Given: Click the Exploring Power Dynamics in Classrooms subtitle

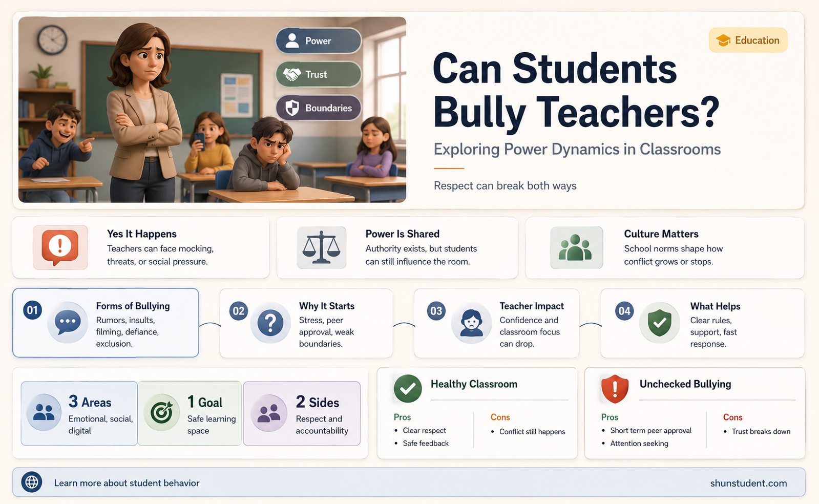Looking at the screenshot, I should (577, 149).
